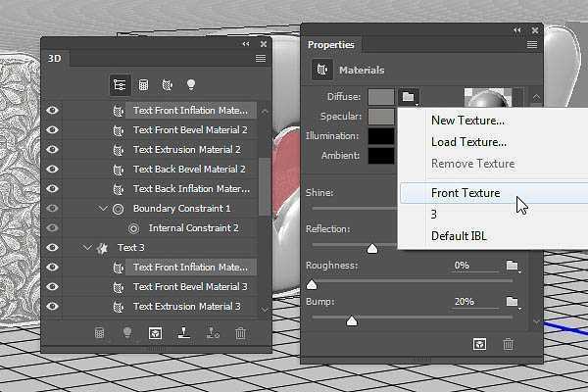
Task: Click the Diffuse color swatch
Action: click(x=381, y=97)
